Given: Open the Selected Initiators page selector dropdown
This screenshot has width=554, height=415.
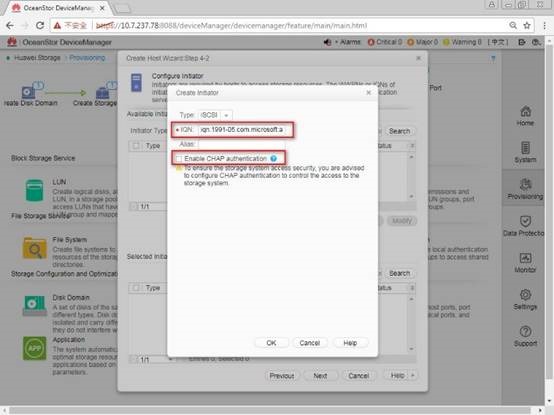Looking at the screenshot, I should coord(171,360).
